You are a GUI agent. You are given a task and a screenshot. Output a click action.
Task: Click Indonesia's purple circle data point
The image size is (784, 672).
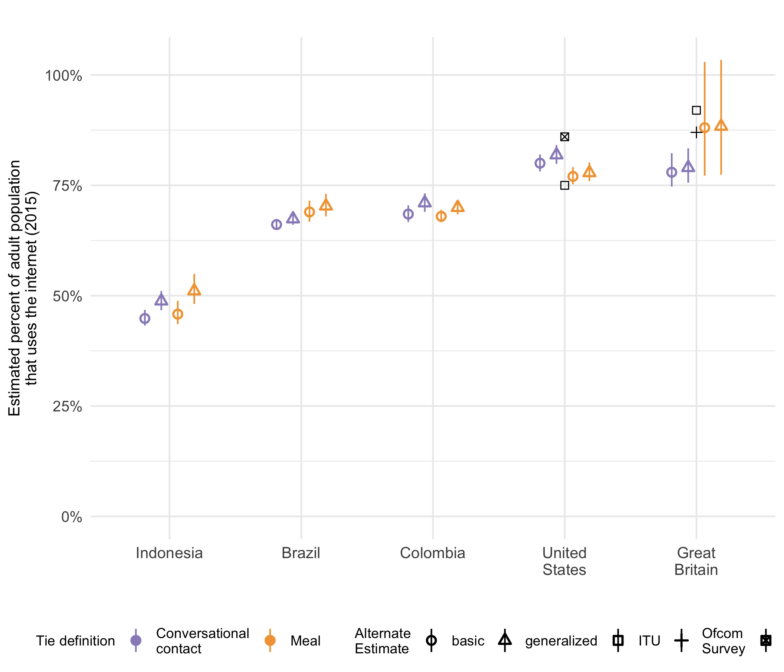tap(145, 318)
